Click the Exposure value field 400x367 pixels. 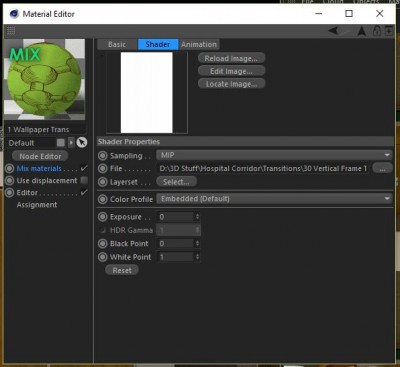[175, 217]
